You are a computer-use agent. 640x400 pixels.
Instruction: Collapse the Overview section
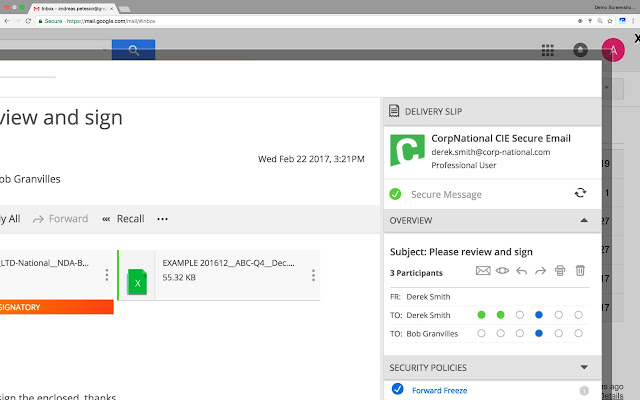[583, 220]
